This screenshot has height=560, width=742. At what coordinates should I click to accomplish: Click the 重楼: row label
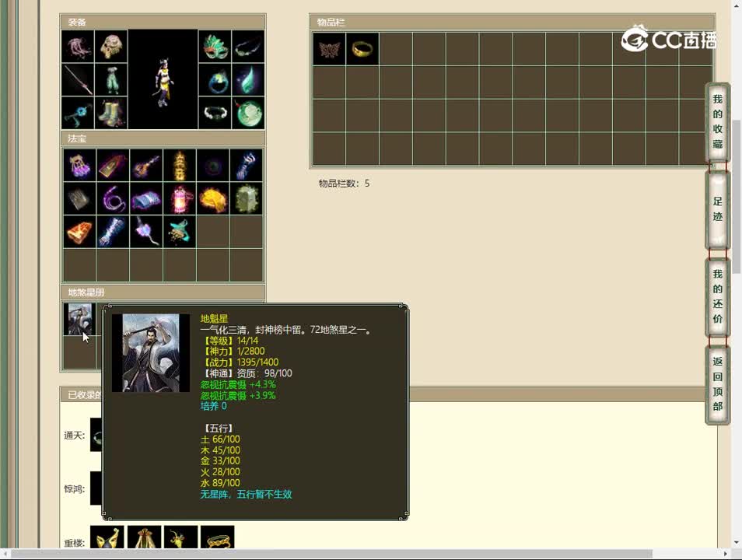click(x=75, y=543)
